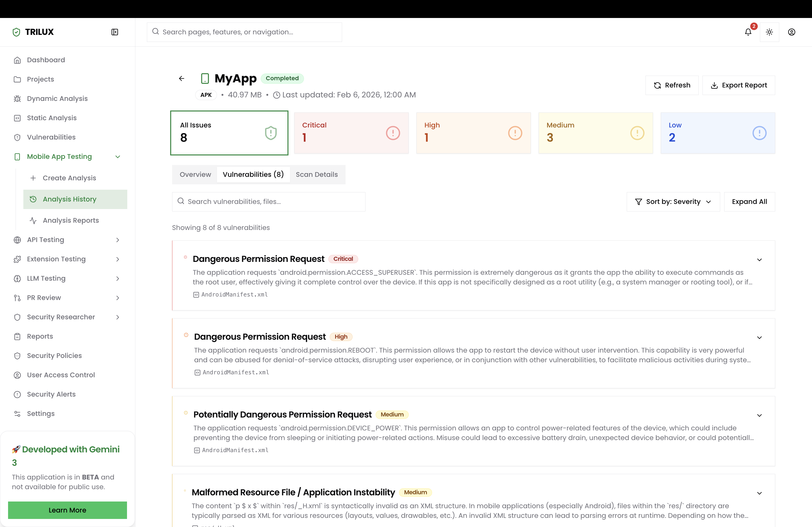
Task: Expand the Critical Dangerous Permission Request
Action: pos(759,260)
